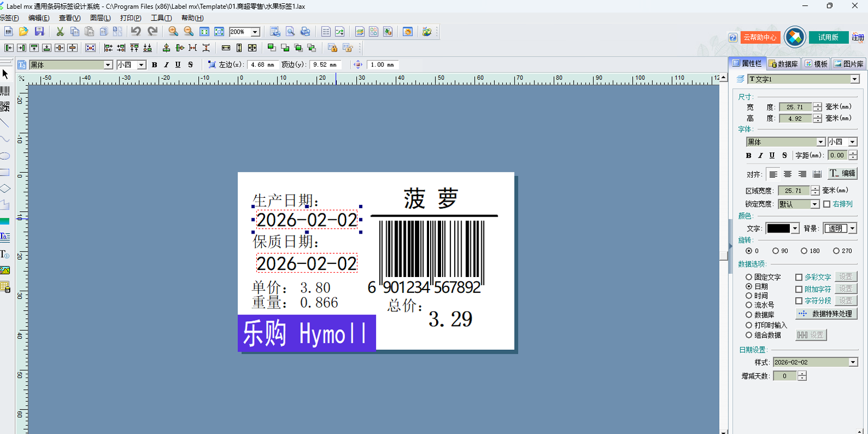Open the 200% zoom level dropdown
Viewport: 868px width, 434px height.
tap(255, 32)
